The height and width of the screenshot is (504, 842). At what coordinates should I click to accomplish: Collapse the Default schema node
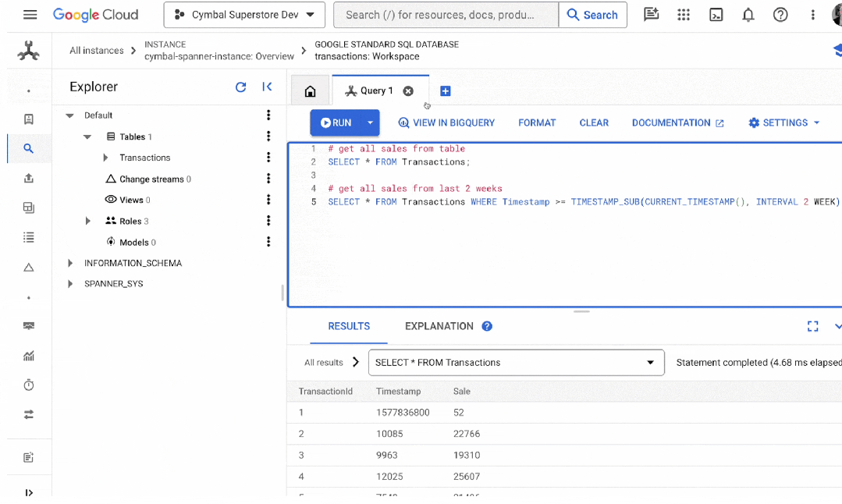(69, 115)
